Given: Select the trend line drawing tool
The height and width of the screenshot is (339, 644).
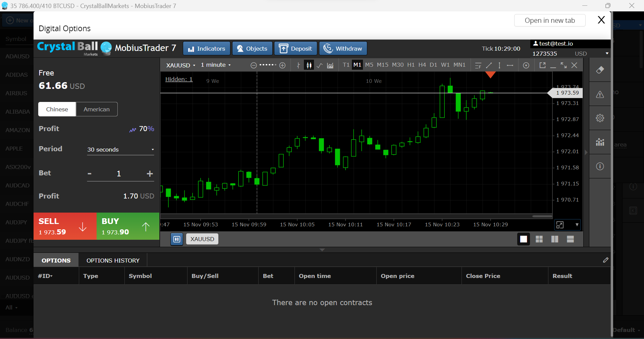Looking at the screenshot, I should coord(489,65).
